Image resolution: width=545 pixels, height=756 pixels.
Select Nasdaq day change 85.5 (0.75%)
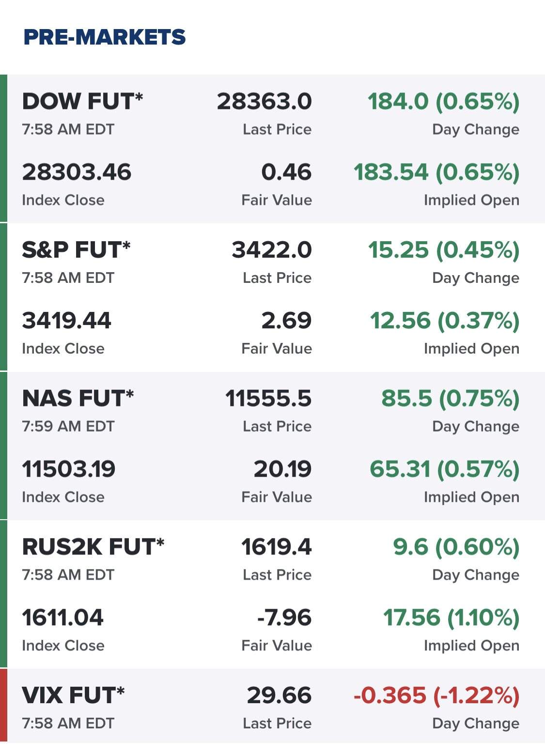point(451,399)
